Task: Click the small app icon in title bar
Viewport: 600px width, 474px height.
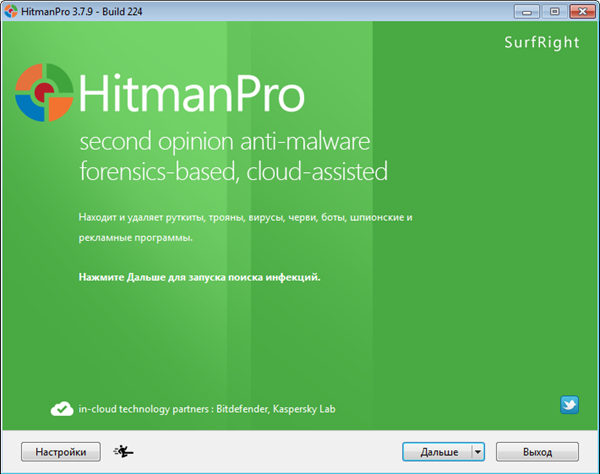Action: (13, 10)
